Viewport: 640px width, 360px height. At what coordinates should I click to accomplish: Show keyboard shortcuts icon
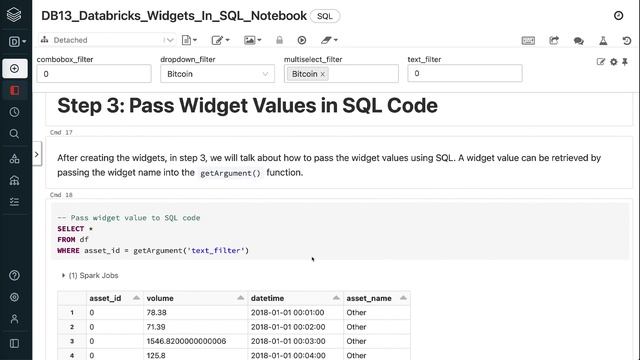[528, 40]
